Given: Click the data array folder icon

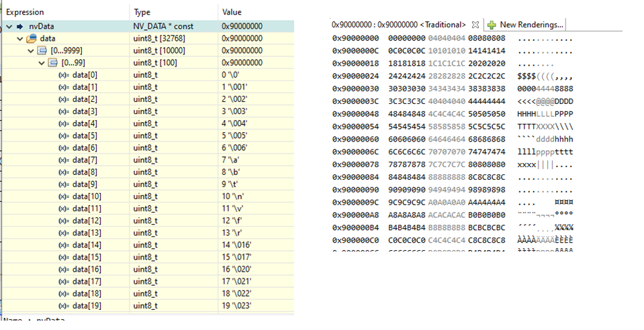Looking at the screenshot, I should click(x=31, y=39).
